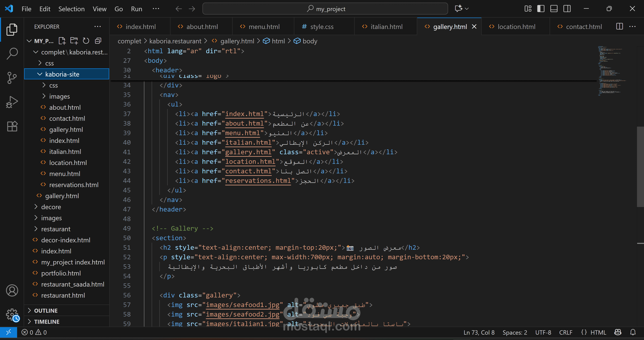Viewport: 644px width, 340px height.
Task: Click the Spaces: 2 indentation indicator
Action: (515, 332)
